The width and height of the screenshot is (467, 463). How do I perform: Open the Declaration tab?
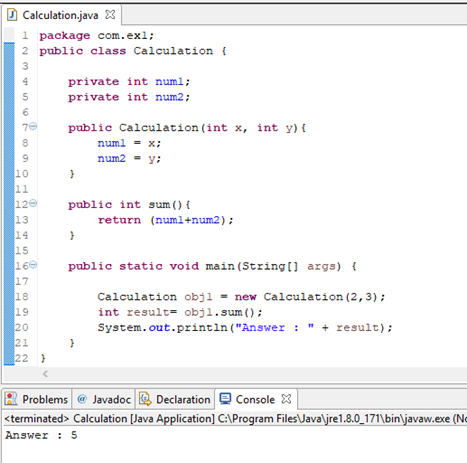click(174, 399)
